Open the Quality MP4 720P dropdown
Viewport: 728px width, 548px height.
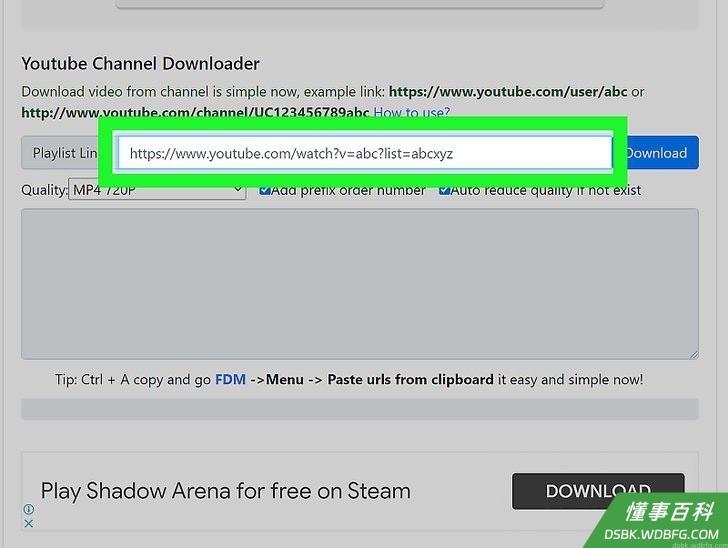coord(157,189)
